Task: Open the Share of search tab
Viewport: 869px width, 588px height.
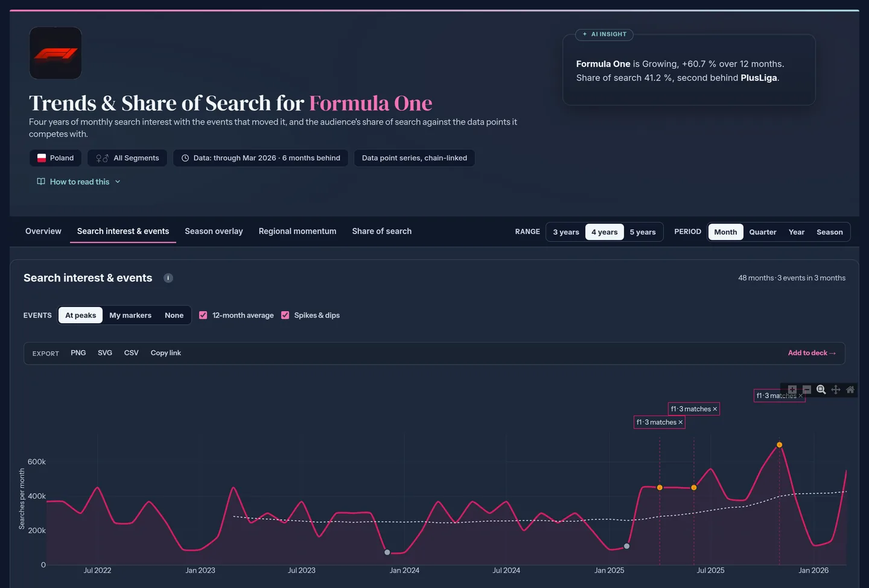Action: click(382, 232)
